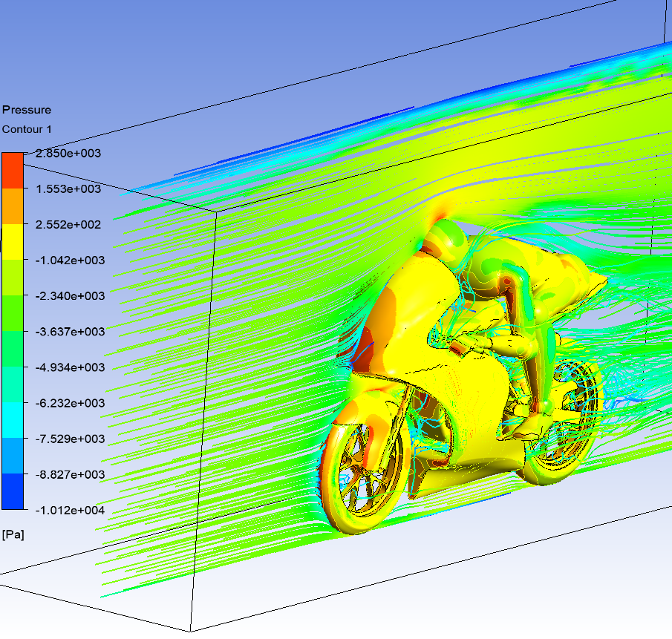672x639 pixels.
Task: Click the motorcycle rear wheel
Action: tap(564, 422)
